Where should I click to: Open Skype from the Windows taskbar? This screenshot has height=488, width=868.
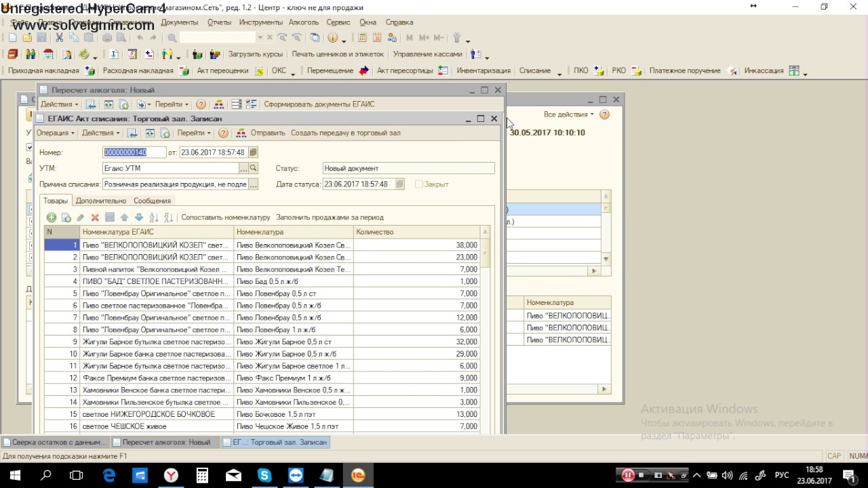pyautogui.click(x=264, y=476)
